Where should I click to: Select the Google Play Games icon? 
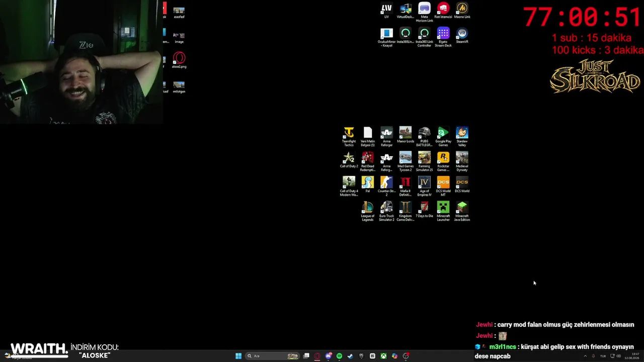[443, 137]
